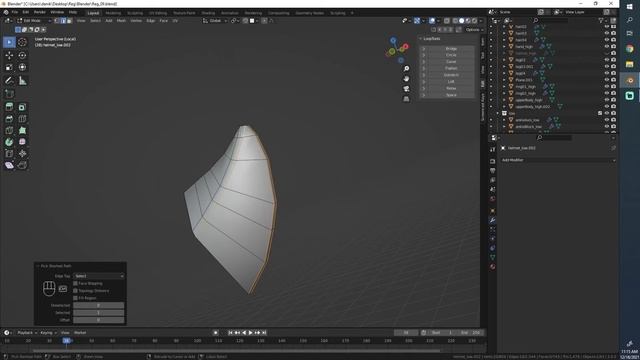Switch to rendered viewport shading
This screenshot has height=360, width=640.
click(x=475, y=20)
